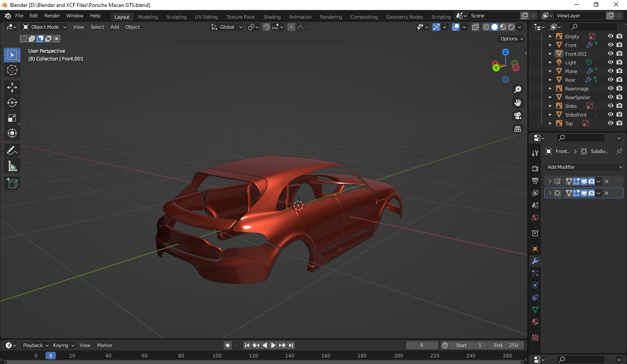Open the viewport Options dropdown
Image resolution: width=627 pixels, height=364 pixels.
511,39
